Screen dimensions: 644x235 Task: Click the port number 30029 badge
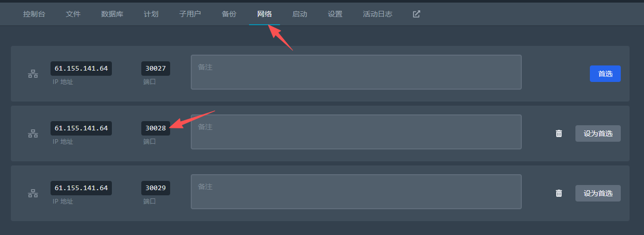click(x=156, y=188)
